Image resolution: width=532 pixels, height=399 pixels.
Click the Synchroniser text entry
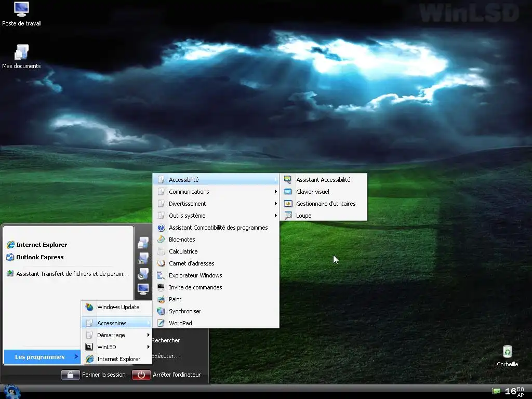pos(185,311)
